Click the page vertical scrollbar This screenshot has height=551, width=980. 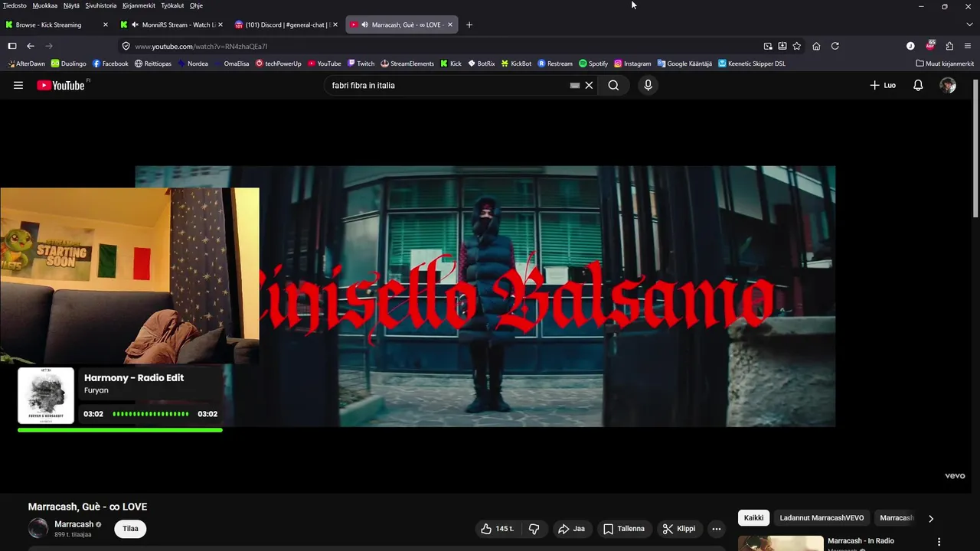975,149
